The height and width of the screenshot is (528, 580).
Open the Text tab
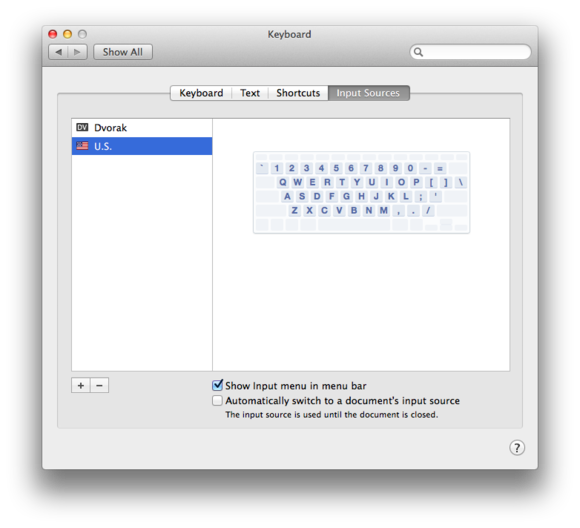pyautogui.click(x=250, y=93)
